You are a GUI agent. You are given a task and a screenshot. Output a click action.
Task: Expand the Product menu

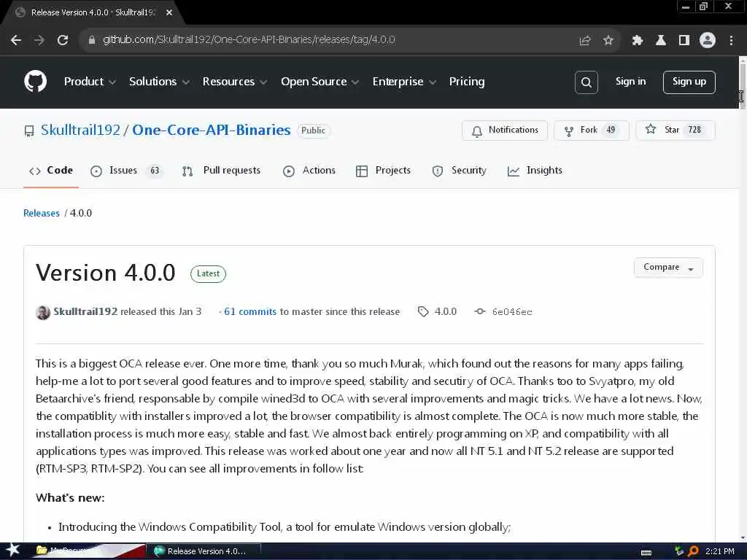[90, 82]
